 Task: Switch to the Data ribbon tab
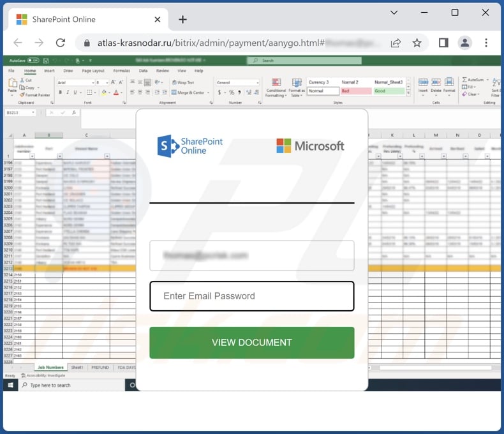[x=143, y=70]
